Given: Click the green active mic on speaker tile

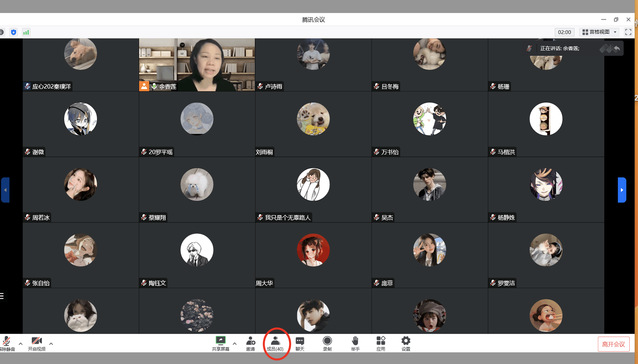Looking at the screenshot, I should tap(155, 87).
